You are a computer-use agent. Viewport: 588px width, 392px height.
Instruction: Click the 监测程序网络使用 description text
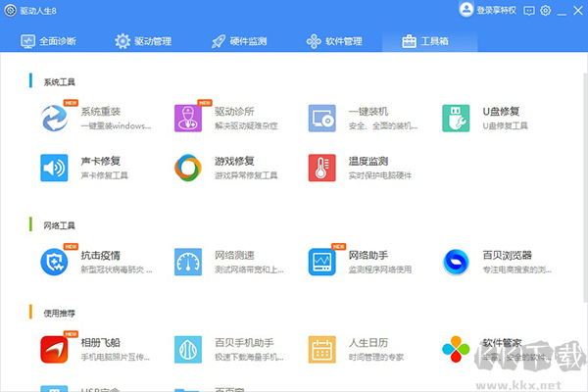click(380, 269)
